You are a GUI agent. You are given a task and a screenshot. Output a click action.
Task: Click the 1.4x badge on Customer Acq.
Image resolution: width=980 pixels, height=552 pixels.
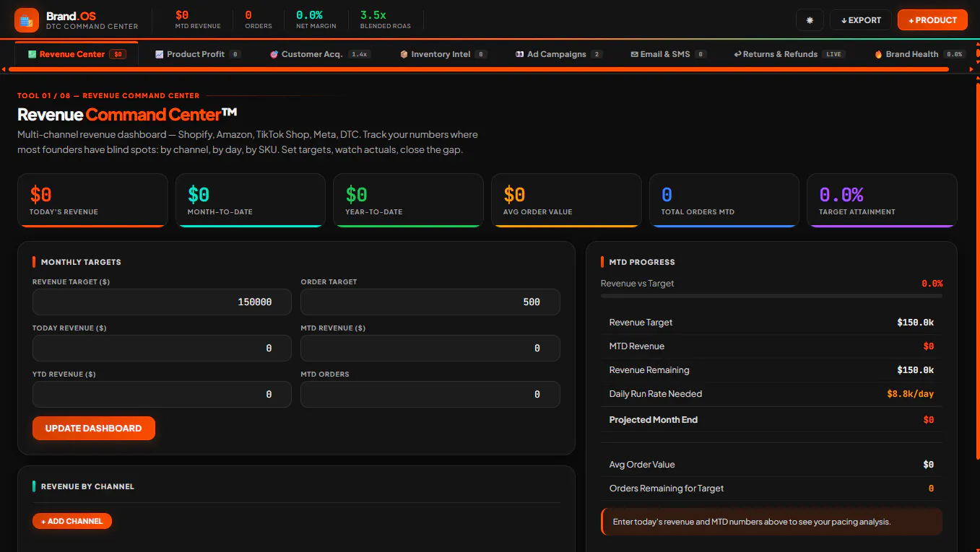pyautogui.click(x=359, y=54)
